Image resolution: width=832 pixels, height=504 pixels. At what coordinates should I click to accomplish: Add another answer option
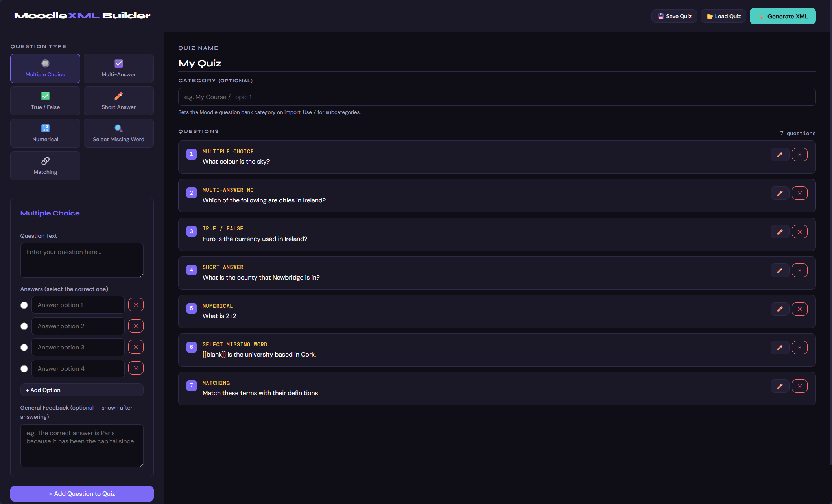(x=82, y=390)
